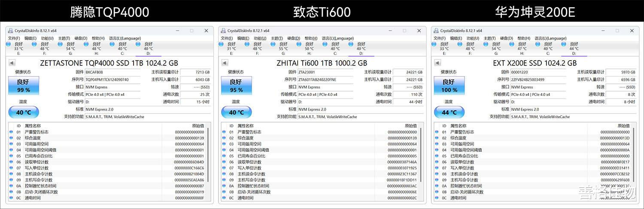Image resolution: width=644 pixels, height=209 pixels.
Task: Open 硬盘(D) menu in Ti600 window
Action: click(x=294, y=38)
